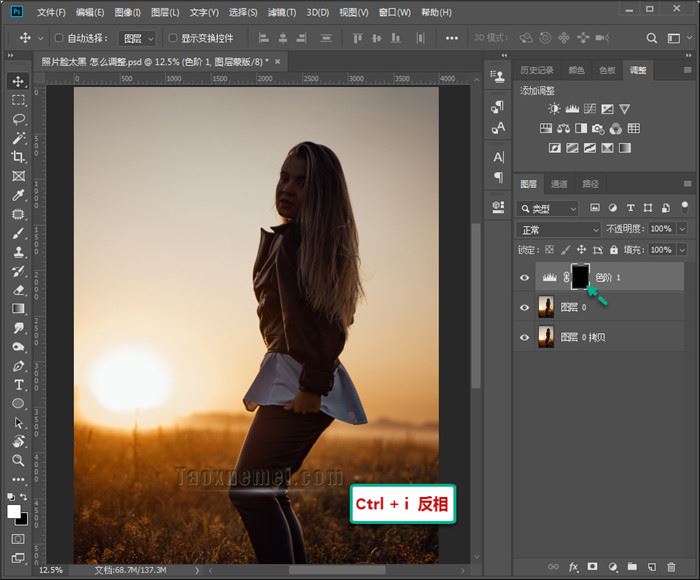This screenshot has height=580, width=700.
Task: Switch to the 通道 tab
Action: pyautogui.click(x=559, y=184)
